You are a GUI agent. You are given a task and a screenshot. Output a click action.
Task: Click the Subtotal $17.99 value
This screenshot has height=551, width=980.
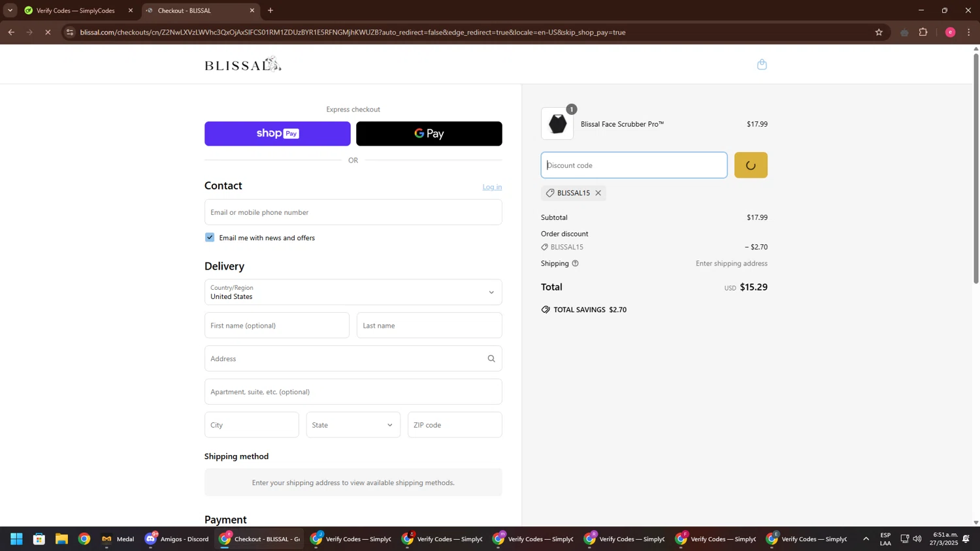[x=757, y=217]
